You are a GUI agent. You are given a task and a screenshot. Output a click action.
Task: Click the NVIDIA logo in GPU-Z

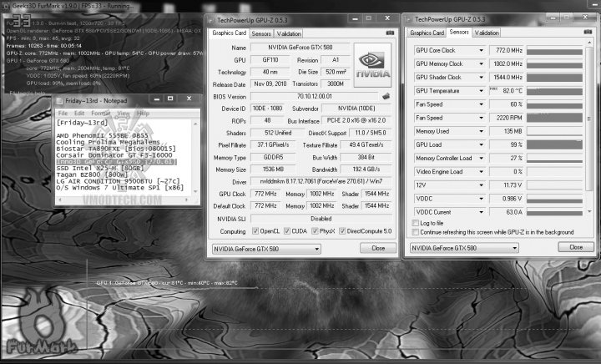click(372, 65)
